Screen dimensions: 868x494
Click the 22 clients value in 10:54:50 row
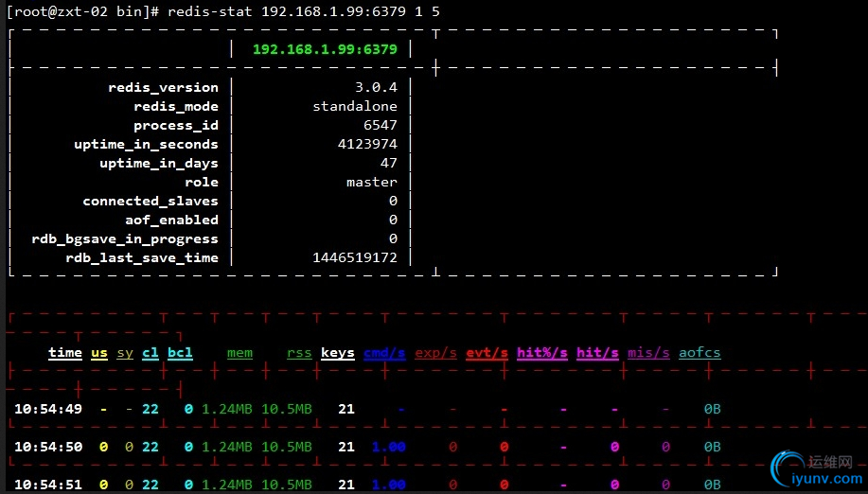151,447
